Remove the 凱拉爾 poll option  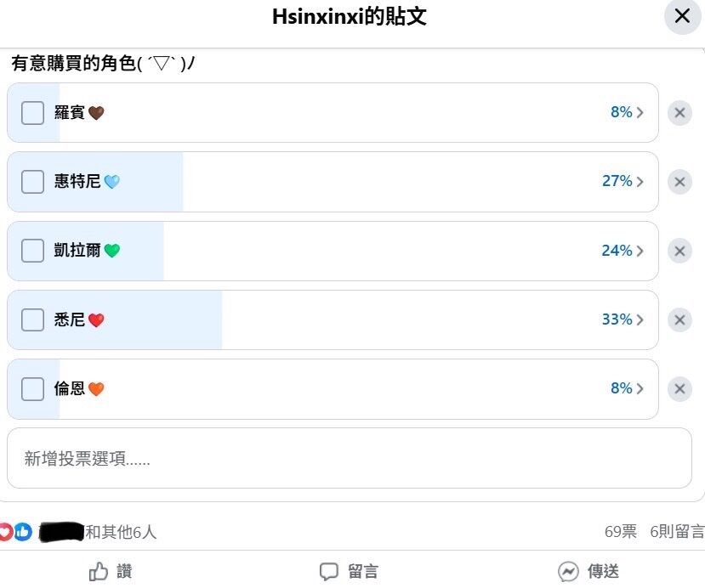tap(679, 252)
